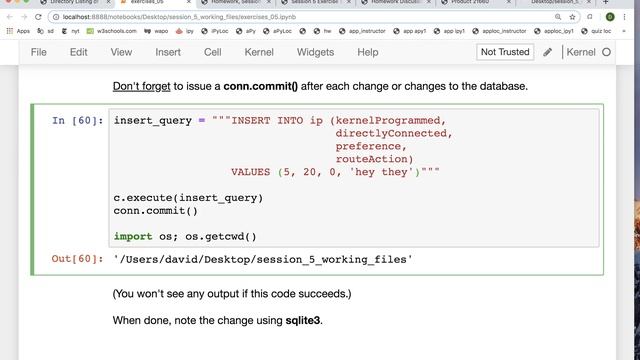Open the Cell menu
Viewport: 640px width, 360px height.
tap(213, 52)
